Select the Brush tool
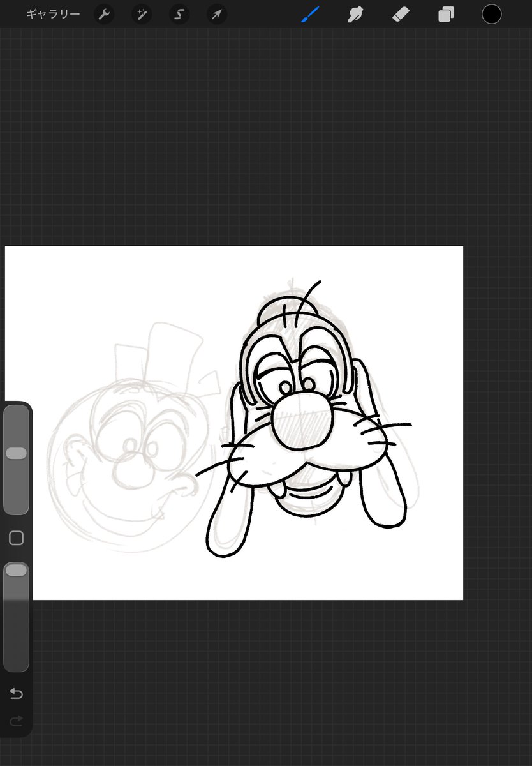 point(309,14)
